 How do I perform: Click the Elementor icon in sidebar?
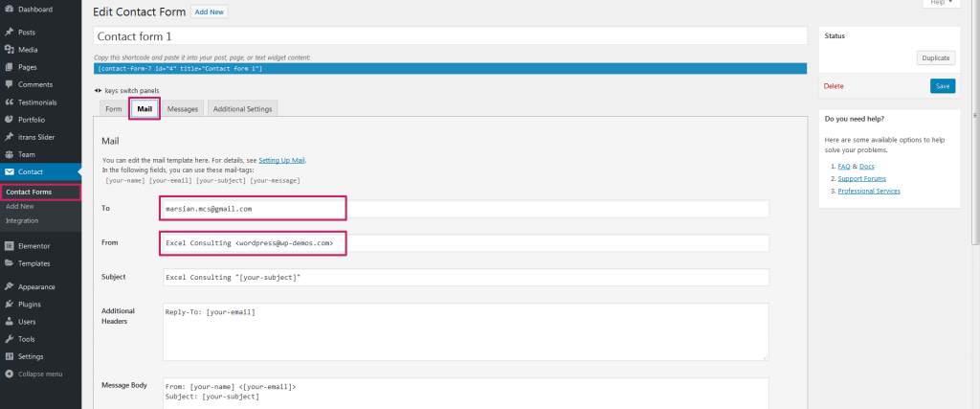click(9, 245)
